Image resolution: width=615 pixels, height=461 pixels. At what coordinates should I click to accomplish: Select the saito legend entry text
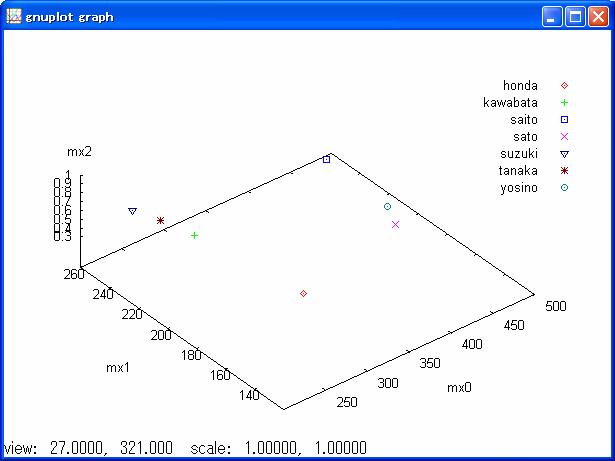[523, 119]
